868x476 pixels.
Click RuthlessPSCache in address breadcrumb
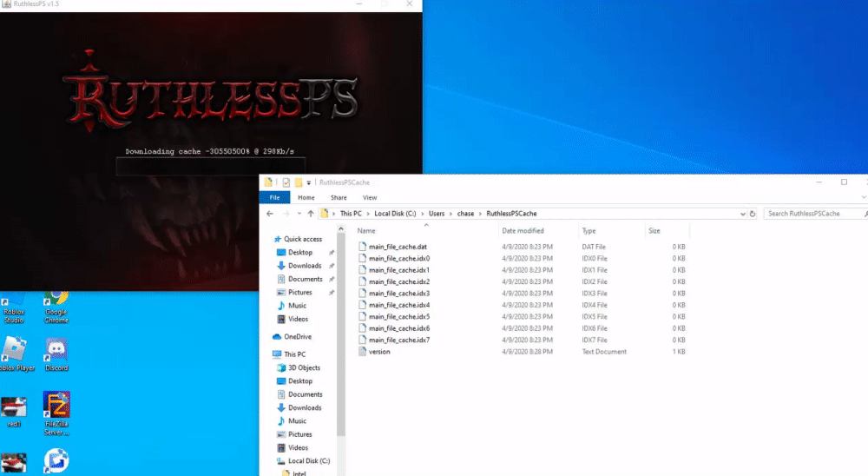511,214
